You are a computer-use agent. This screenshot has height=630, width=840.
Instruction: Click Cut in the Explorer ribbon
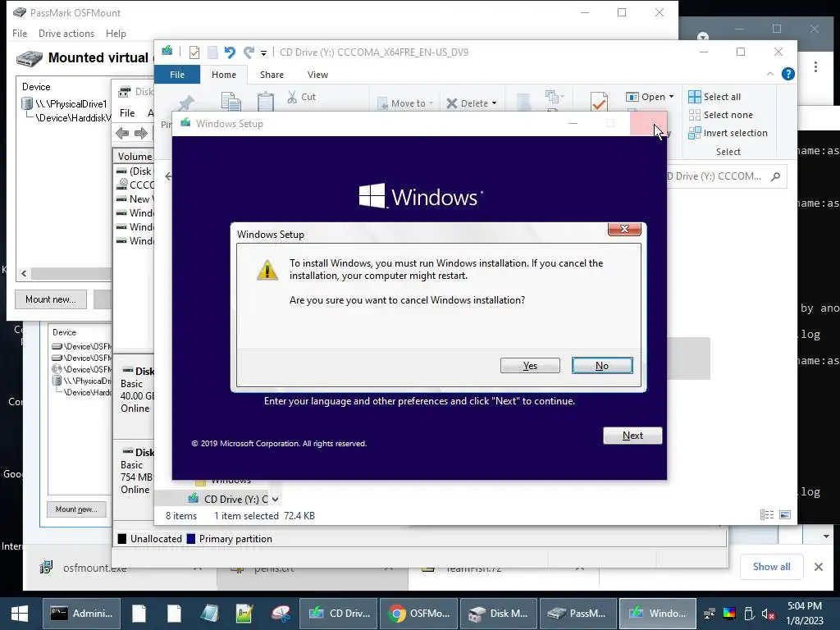(302, 97)
